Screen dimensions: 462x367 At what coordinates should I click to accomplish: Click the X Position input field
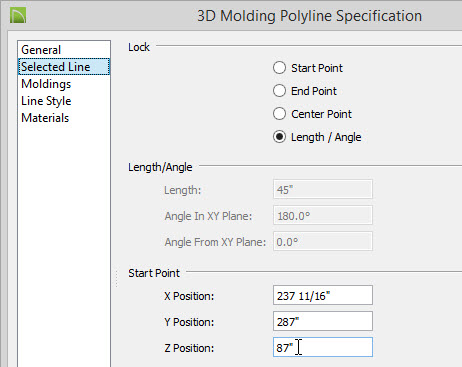(x=323, y=295)
